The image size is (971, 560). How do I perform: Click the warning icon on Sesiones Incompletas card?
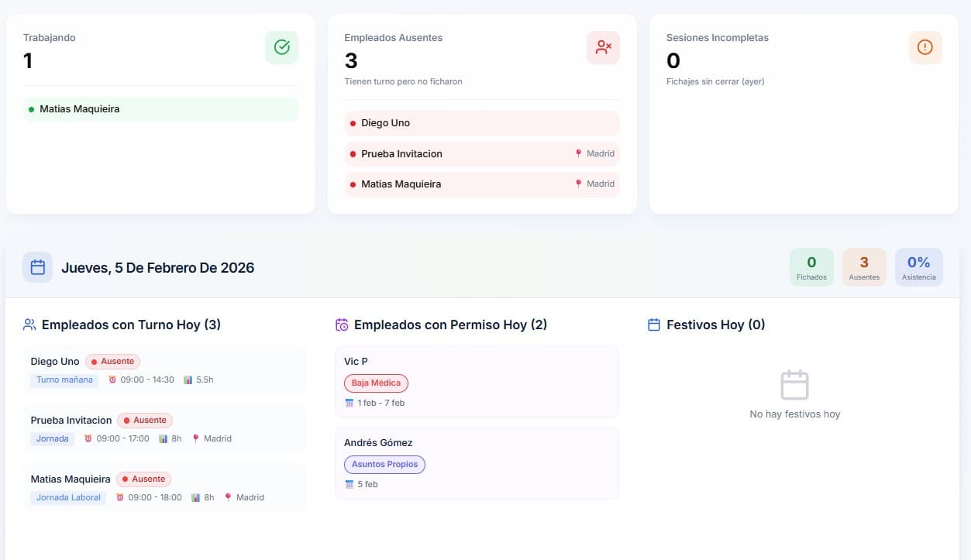tap(925, 47)
